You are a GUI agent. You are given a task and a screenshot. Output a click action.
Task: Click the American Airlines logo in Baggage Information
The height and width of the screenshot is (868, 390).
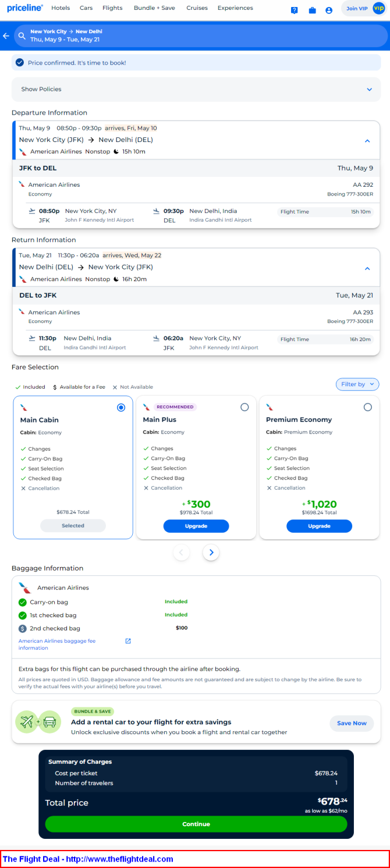24,588
